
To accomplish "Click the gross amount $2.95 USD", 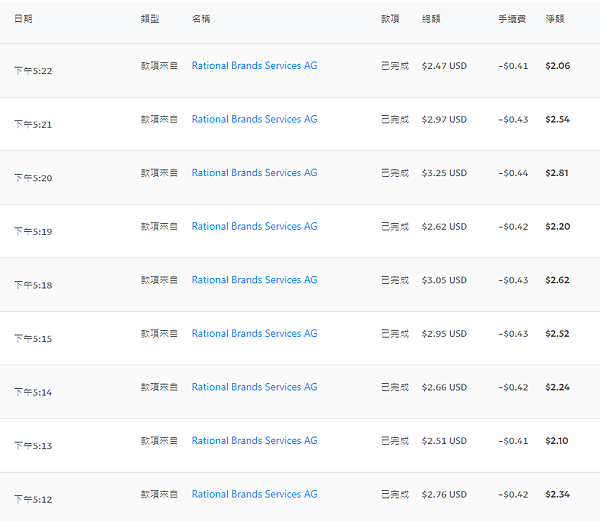I will (444, 334).
